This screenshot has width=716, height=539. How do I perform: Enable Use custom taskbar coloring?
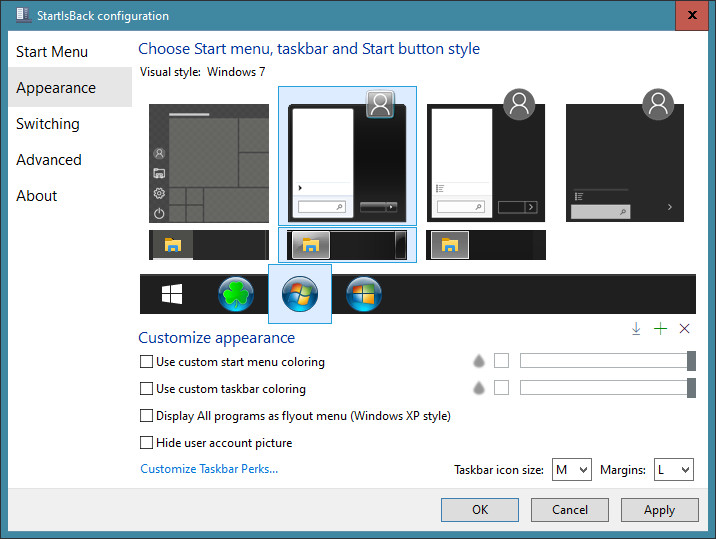point(223,389)
